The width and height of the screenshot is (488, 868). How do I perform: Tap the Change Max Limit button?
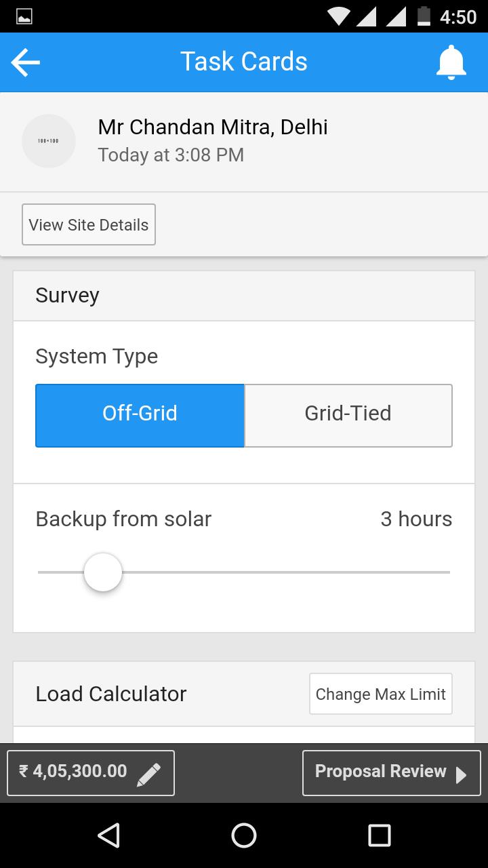pos(381,694)
